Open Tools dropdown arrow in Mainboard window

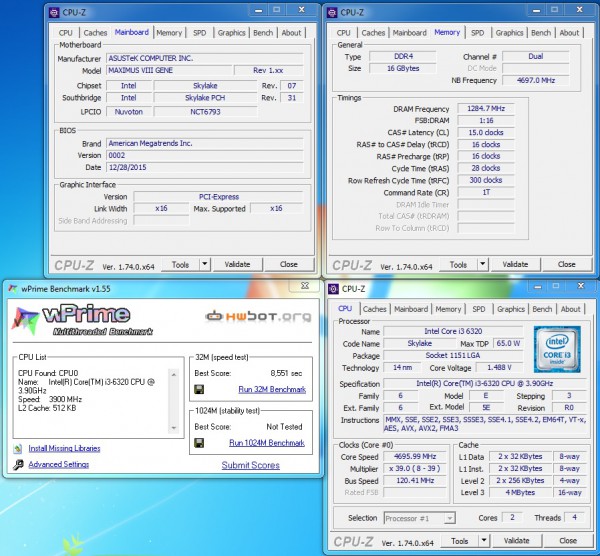(205, 264)
